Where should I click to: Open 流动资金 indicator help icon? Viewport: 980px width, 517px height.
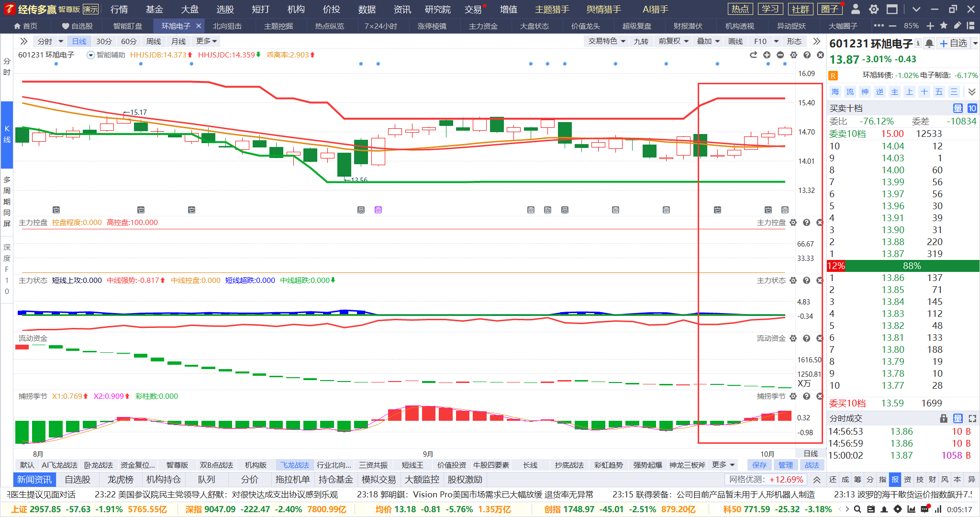pyautogui.click(x=807, y=338)
